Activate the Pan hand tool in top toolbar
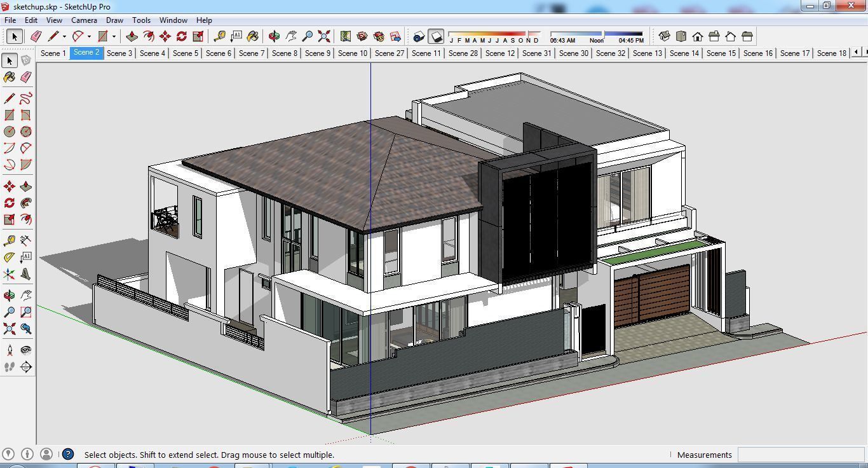This screenshot has height=468, width=868. (x=291, y=36)
